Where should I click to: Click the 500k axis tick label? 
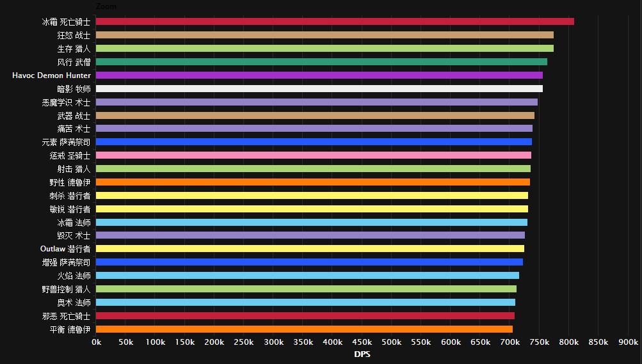coord(392,342)
